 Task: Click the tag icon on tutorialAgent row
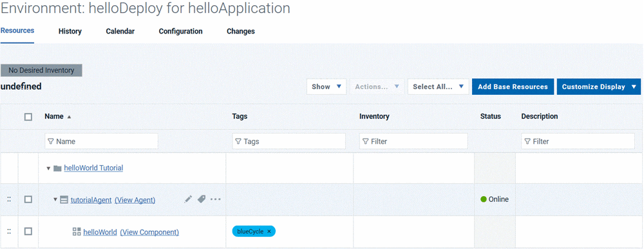(x=201, y=199)
